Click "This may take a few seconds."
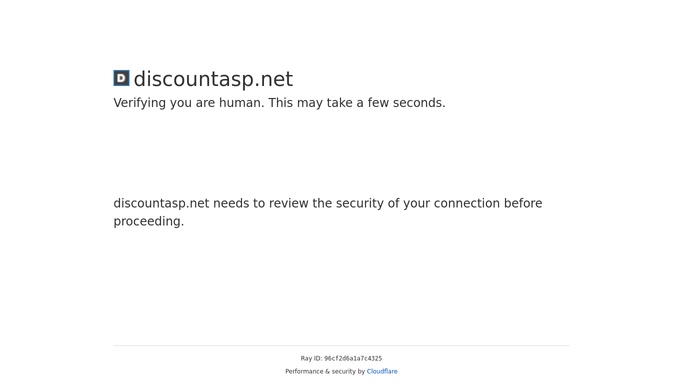 [357, 103]
